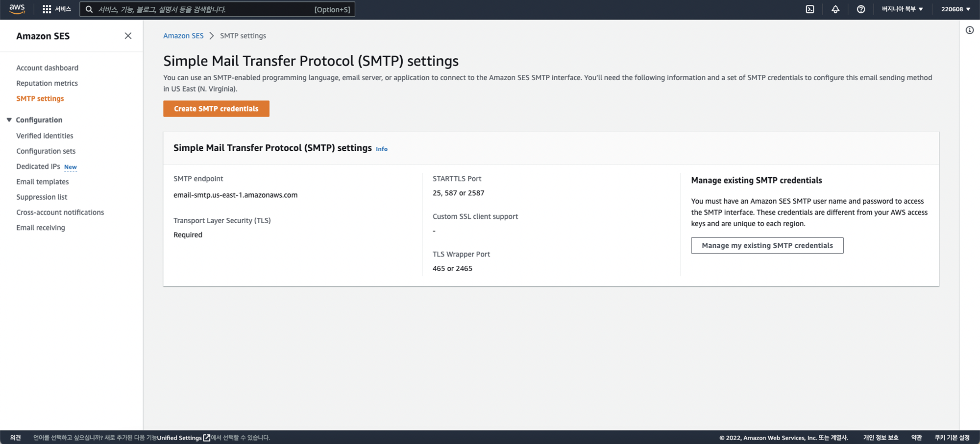Viewport: 980px width, 444px height.
Task: Open Email templates
Action: tap(43, 182)
